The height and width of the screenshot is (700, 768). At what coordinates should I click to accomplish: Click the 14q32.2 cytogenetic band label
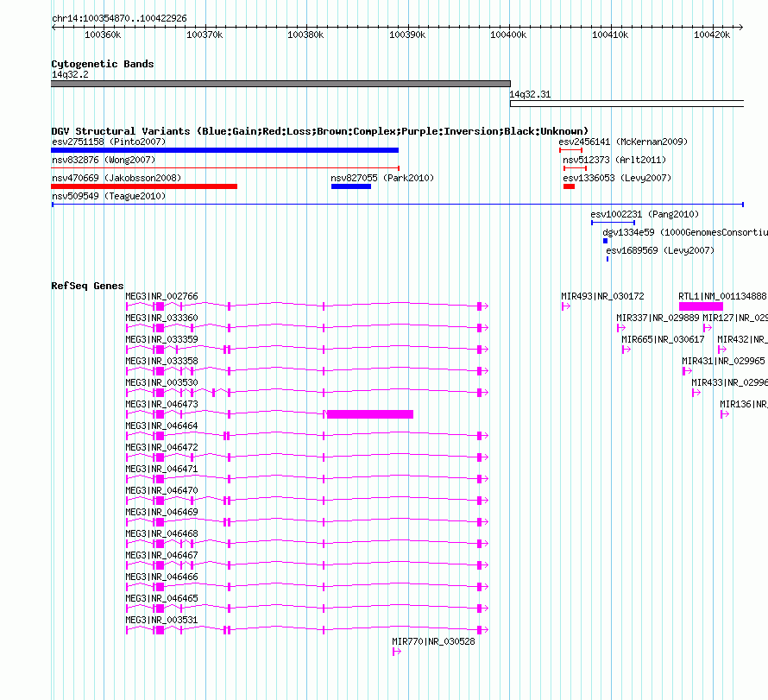pos(70,75)
